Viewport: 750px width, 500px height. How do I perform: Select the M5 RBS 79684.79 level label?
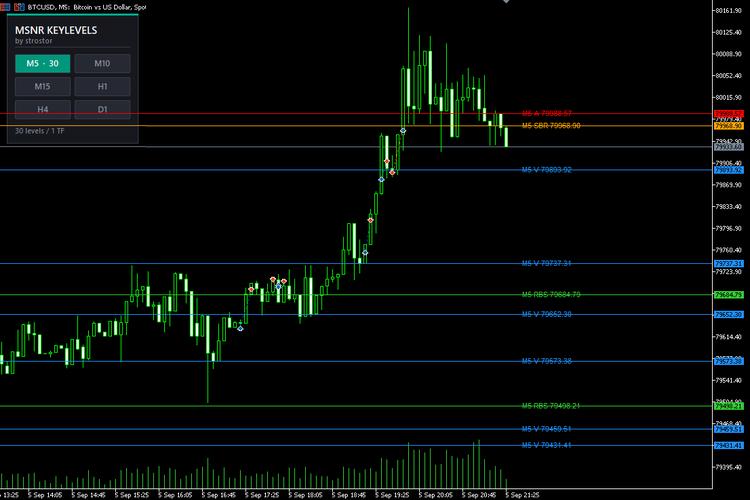[551, 294]
